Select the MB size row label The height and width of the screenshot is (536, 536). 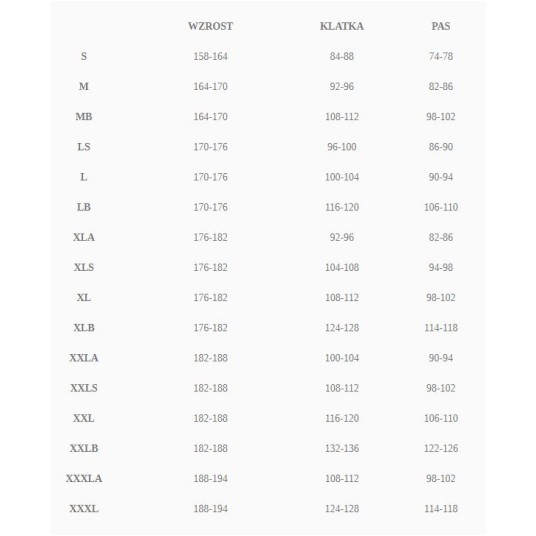pos(84,117)
